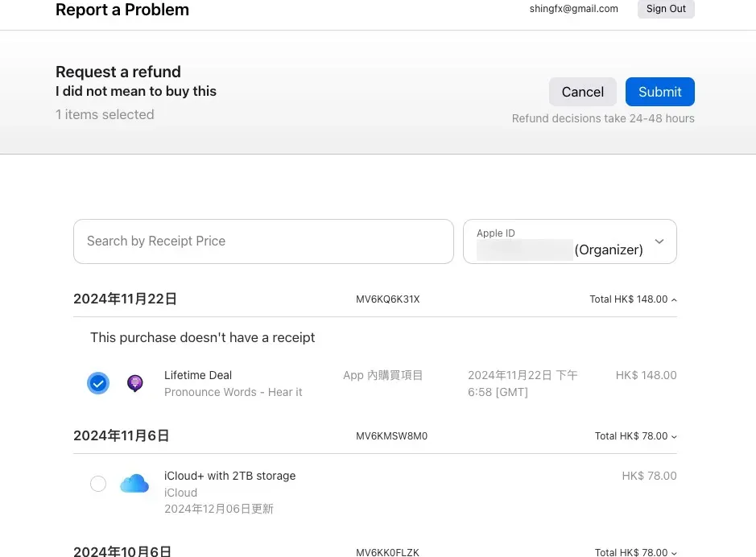This screenshot has width=756, height=557.
Task: Sign out of the account
Action: [x=666, y=9]
